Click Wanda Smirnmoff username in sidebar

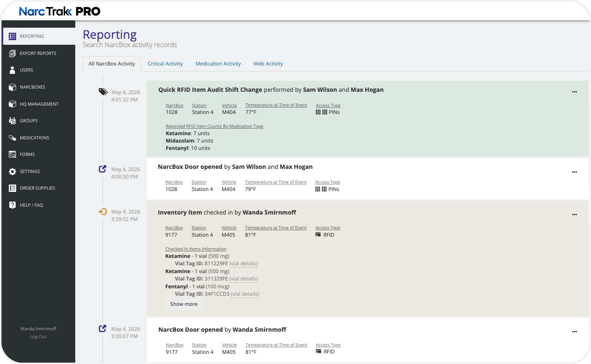(38, 328)
